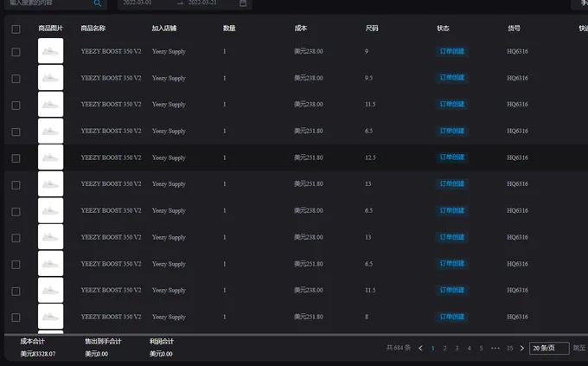The height and width of the screenshot is (366, 588).
Task: Click the 售出到手合计 total label
Action: coord(103,341)
